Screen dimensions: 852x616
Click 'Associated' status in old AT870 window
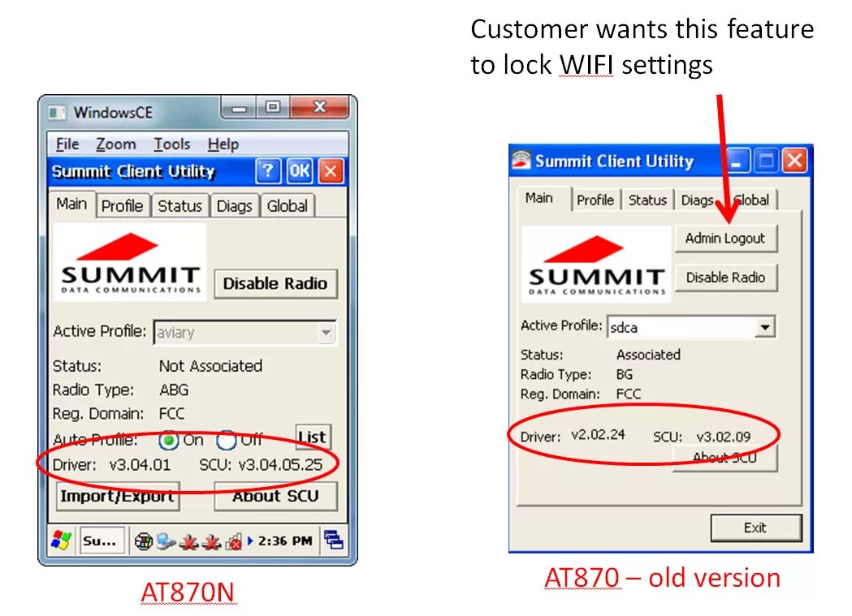point(648,355)
